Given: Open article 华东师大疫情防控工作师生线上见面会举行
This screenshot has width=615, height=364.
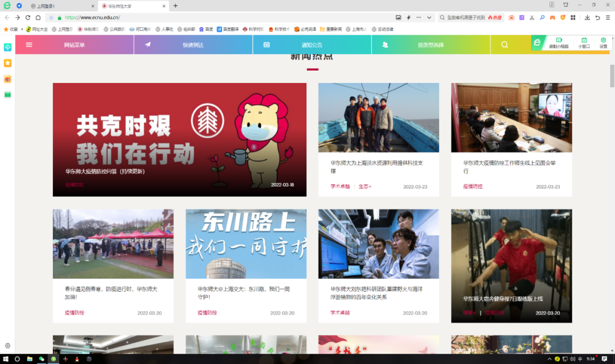Looking at the screenshot, I should click(x=509, y=167).
